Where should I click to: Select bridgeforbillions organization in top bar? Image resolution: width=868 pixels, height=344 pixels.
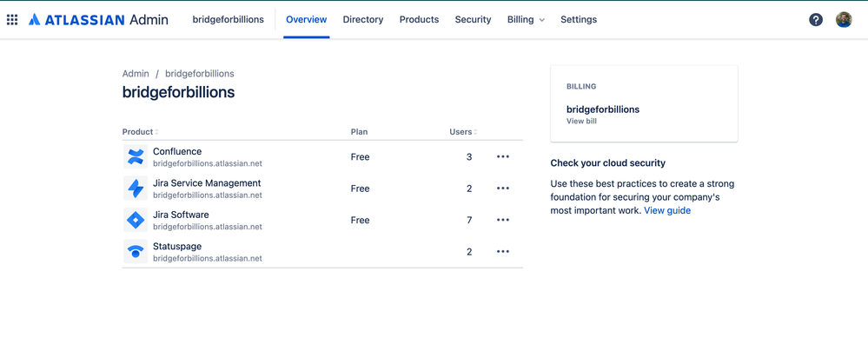coord(228,20)
